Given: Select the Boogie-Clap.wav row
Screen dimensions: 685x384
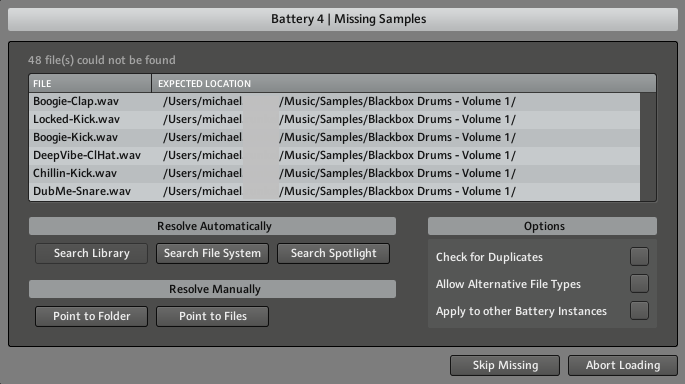Looking at the screenshot, I should [x=335, y=101].
